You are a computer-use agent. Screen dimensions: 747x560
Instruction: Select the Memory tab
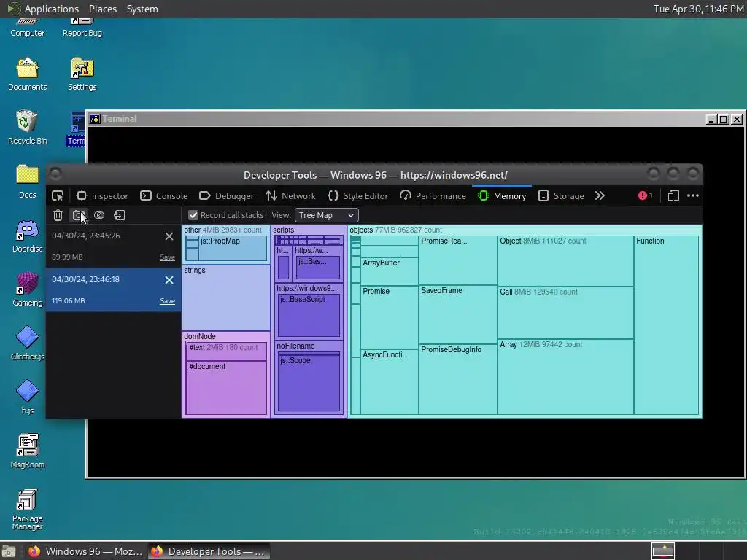coord(502,195)
